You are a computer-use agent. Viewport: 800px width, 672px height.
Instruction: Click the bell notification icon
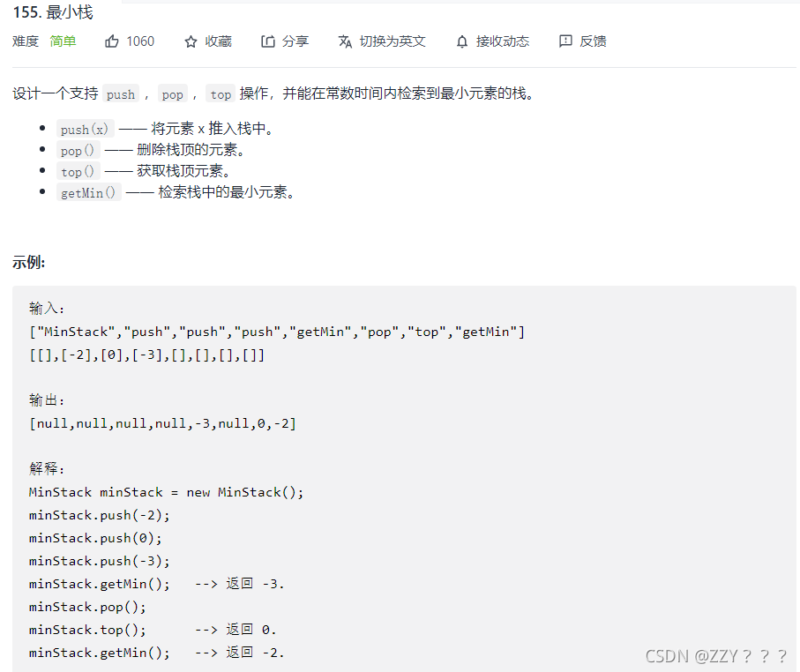pos(461,41)
